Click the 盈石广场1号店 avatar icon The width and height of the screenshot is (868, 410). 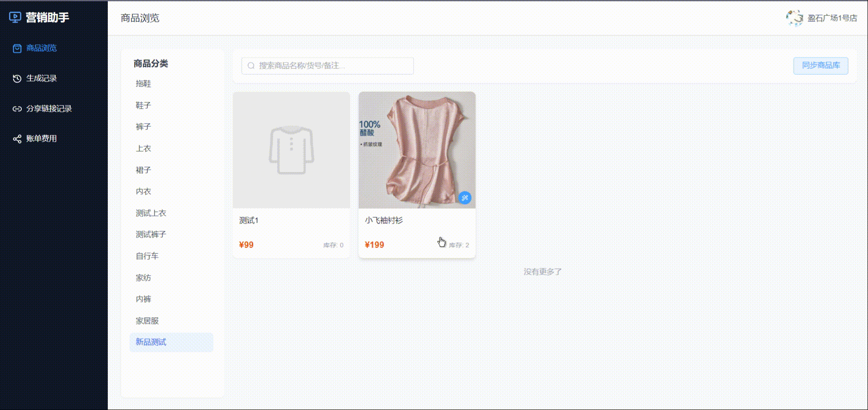pyautogui.click(x=795, y=18)
